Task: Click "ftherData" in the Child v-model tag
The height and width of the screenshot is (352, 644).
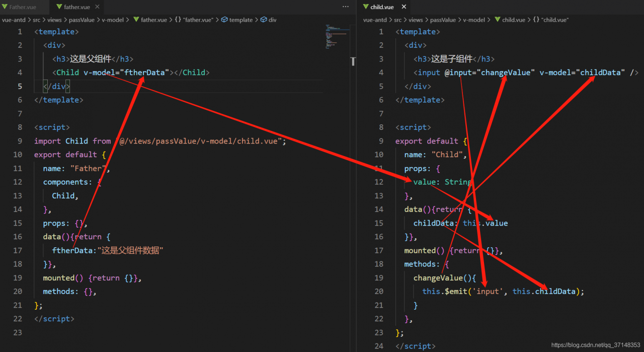Action: 144,73
